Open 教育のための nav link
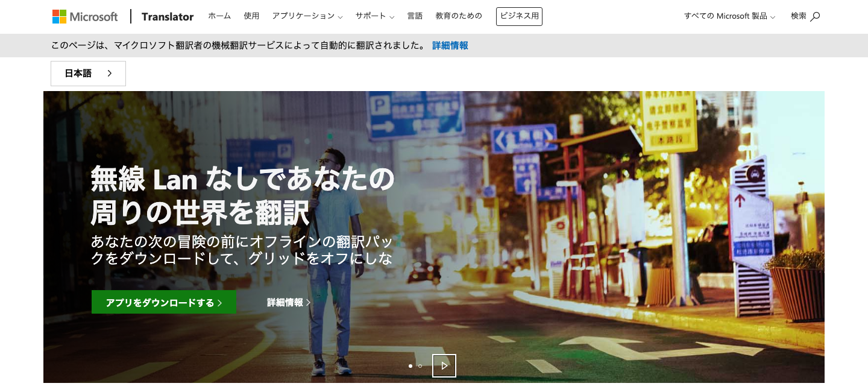868x392 pixels. point(459,16)
